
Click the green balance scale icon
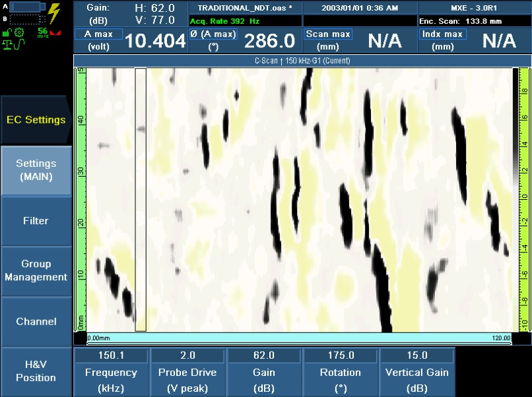point(7,44)
